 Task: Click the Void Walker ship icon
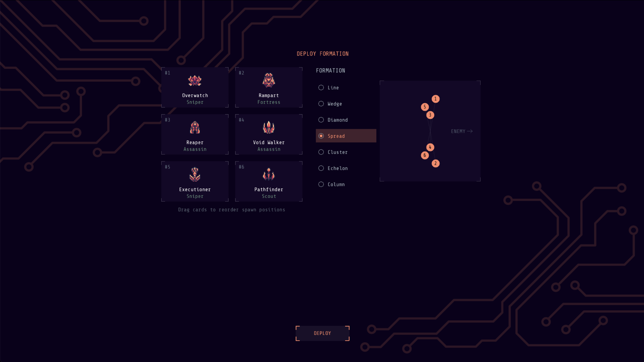point(269,127)
